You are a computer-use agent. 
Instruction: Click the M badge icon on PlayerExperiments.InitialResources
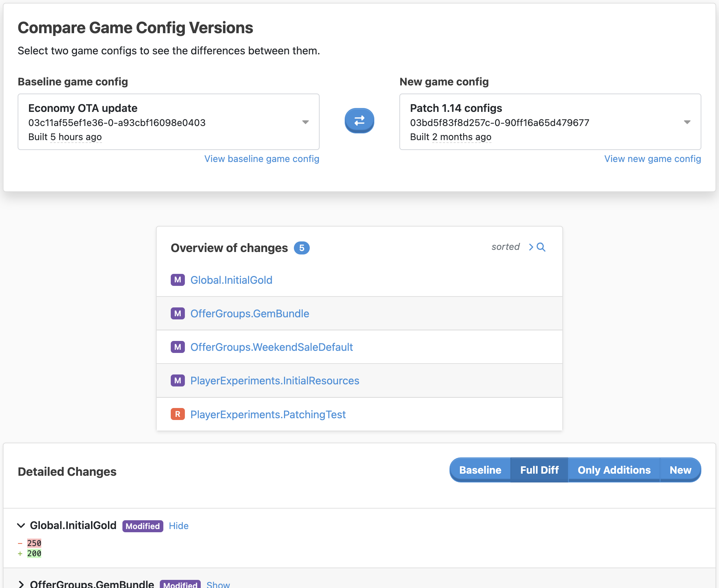(x=178, y=380)
